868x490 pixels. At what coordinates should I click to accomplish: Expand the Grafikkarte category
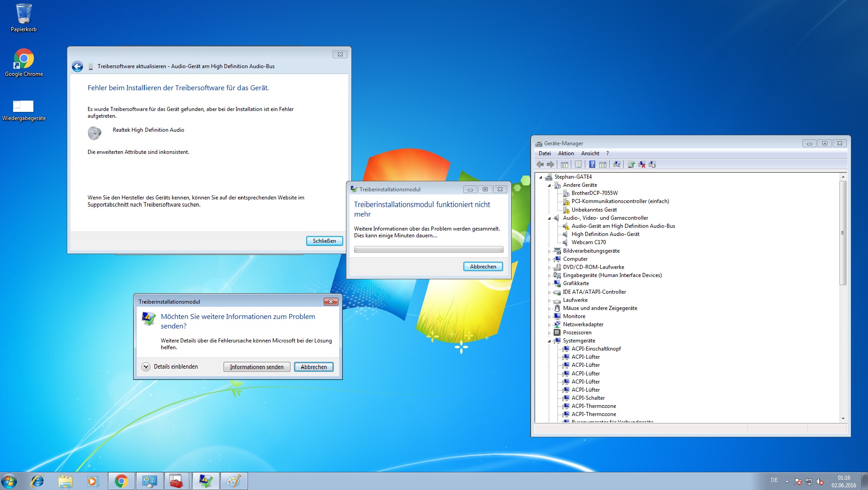[550, 284]
